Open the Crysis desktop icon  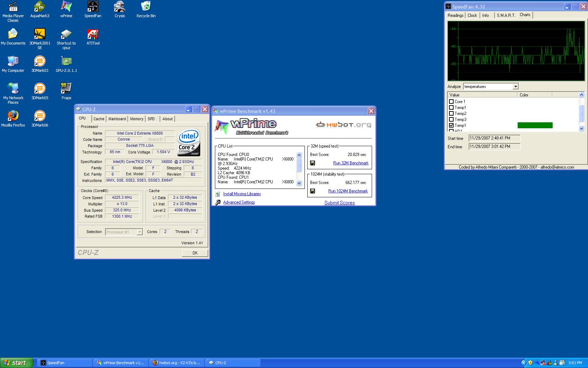point(120,9)
